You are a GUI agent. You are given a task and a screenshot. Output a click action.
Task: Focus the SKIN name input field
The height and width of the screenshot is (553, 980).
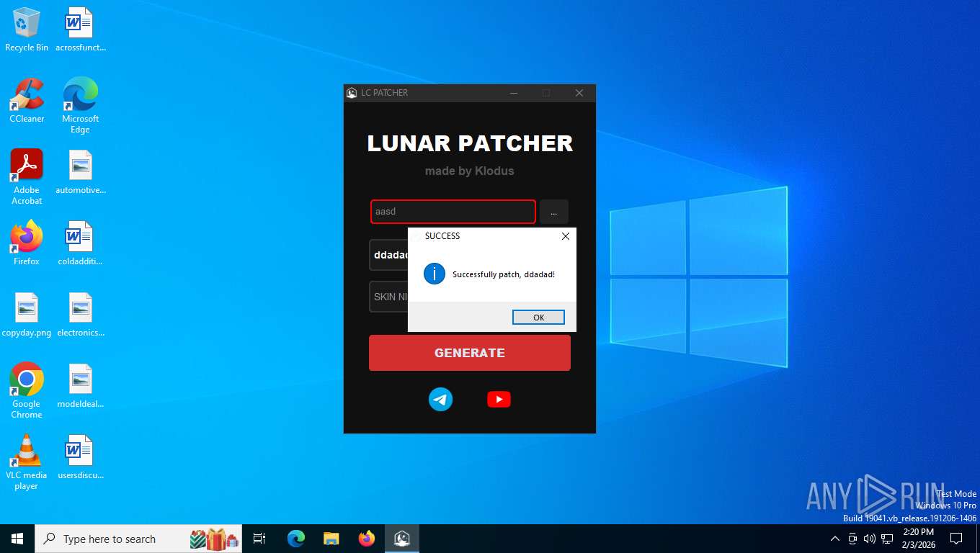pyautogui.click(x=389, y=297)
